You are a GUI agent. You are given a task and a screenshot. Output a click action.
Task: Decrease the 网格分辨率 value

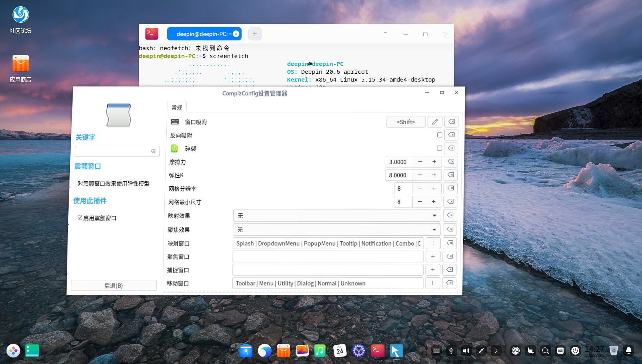420,188
